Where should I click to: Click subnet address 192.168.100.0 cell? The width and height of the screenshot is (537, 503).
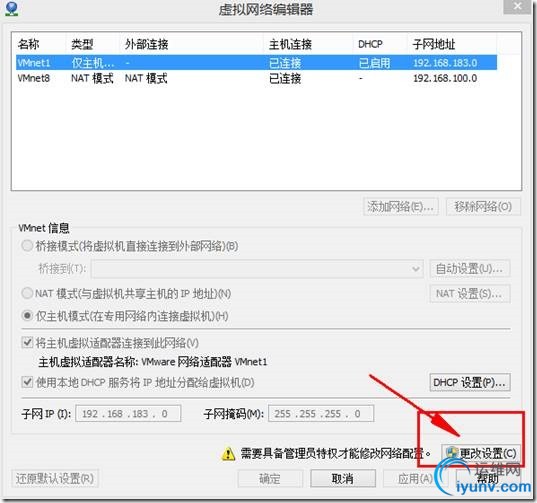(x=445, y=78)
